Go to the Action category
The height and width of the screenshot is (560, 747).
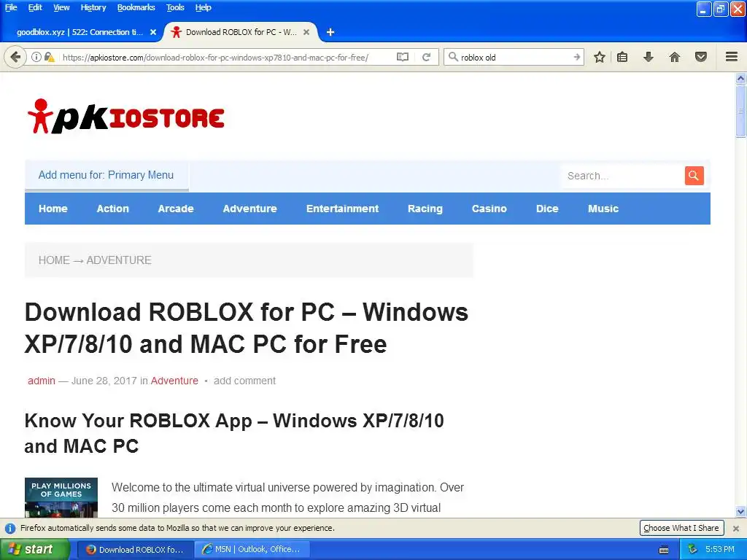[x=112, y=209]
